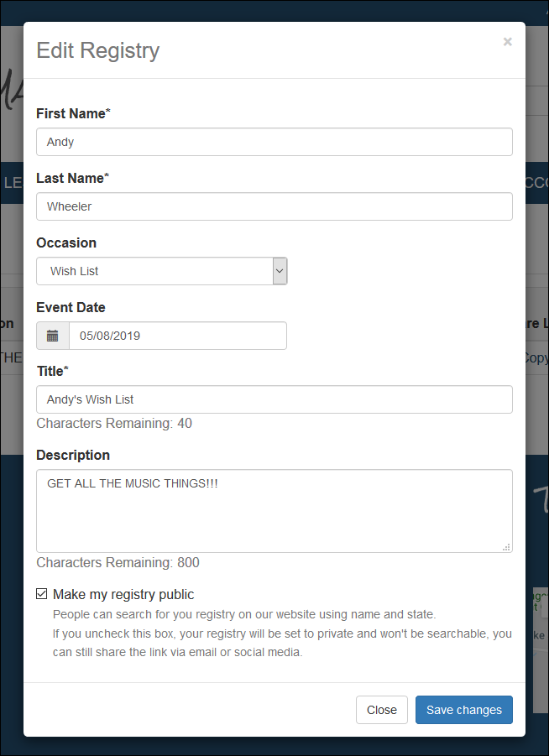Place cursor in the Description text area
Viewport: 549px width, 756px height.
coord(274,511)
